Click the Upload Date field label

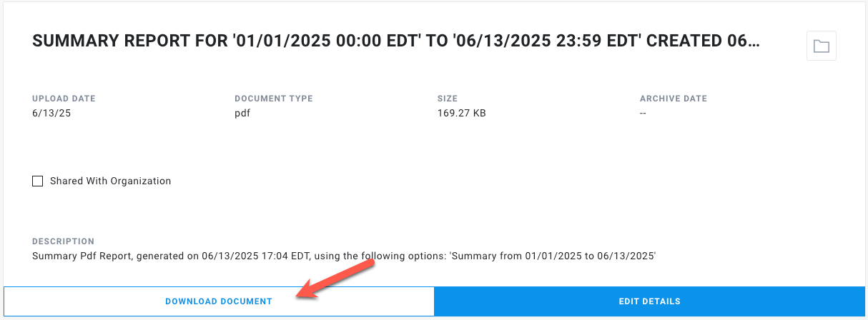[x=64, y=99]
